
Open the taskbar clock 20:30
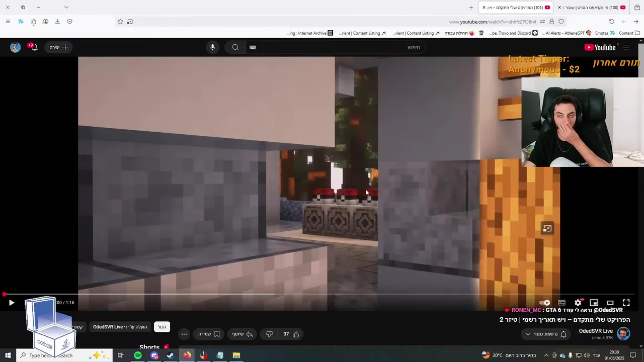tap(614, 355)
